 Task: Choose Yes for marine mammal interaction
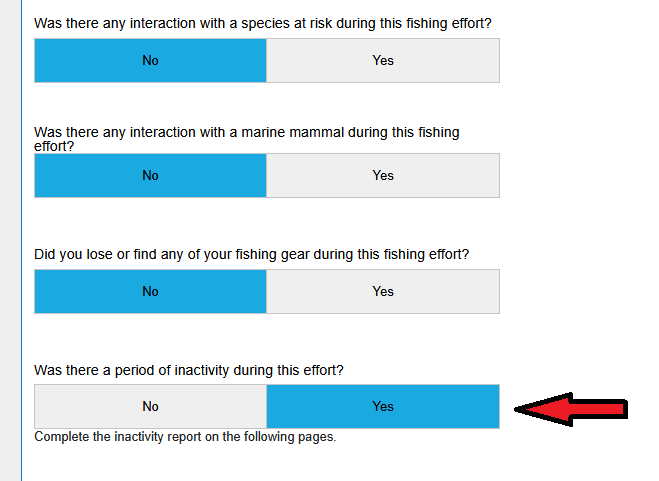383,175
